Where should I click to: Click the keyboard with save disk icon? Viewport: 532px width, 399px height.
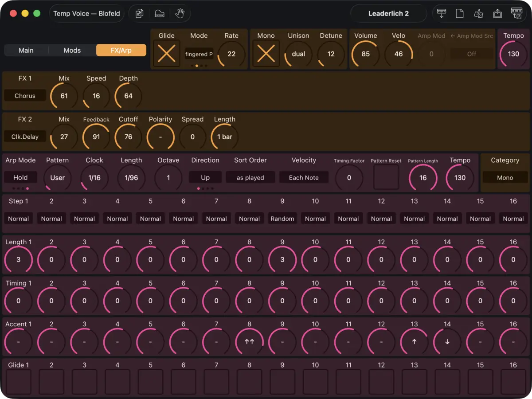516,13
